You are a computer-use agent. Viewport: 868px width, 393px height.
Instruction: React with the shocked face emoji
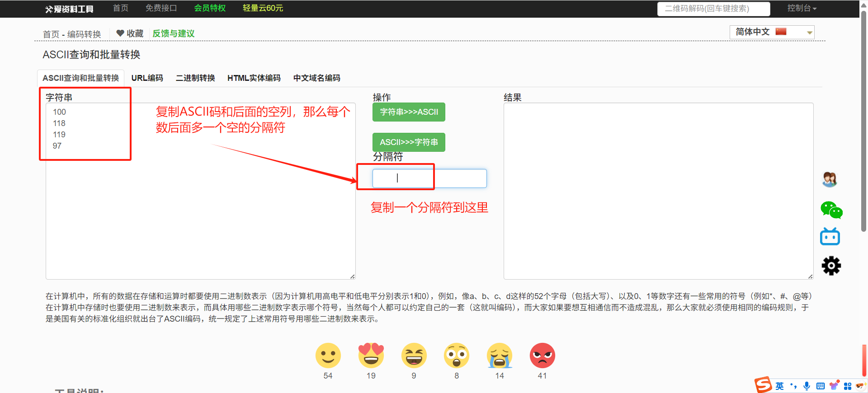pos(457,356)
